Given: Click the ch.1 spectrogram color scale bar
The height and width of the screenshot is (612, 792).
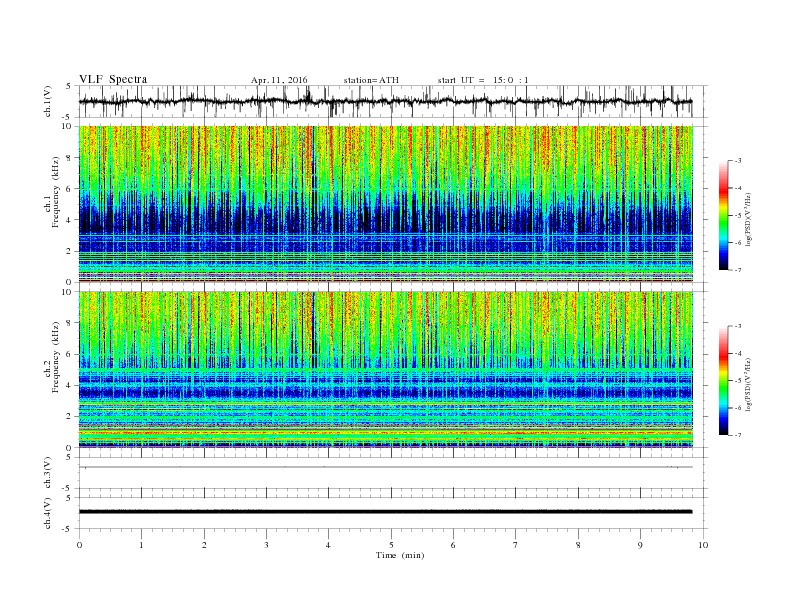Looking at the screenshot, I should coord(724,216).
